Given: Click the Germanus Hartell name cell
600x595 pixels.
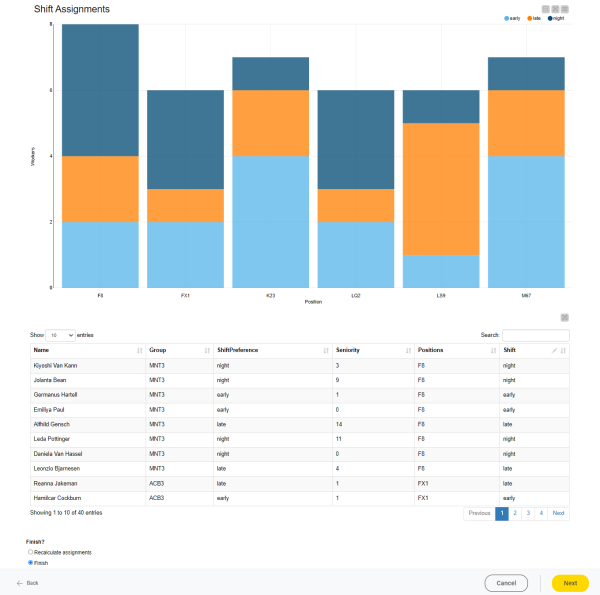Looking at the screenshot, I should point(88,395).
